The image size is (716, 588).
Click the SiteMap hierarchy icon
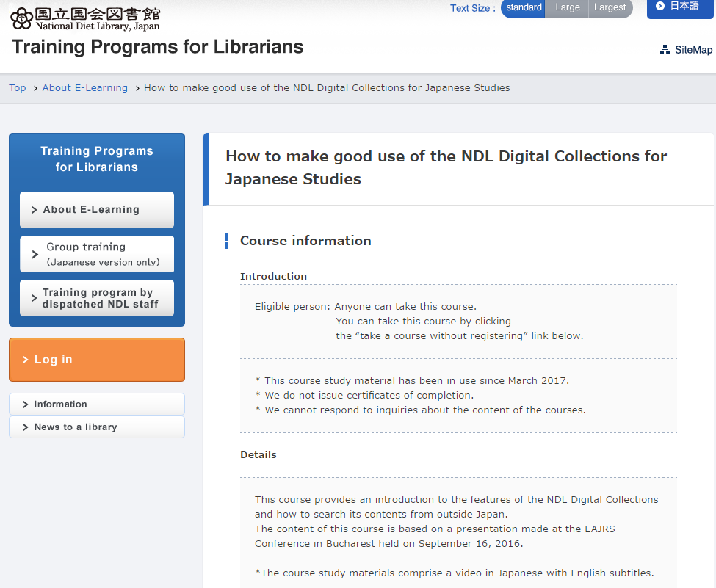click(x=665, y=50)
